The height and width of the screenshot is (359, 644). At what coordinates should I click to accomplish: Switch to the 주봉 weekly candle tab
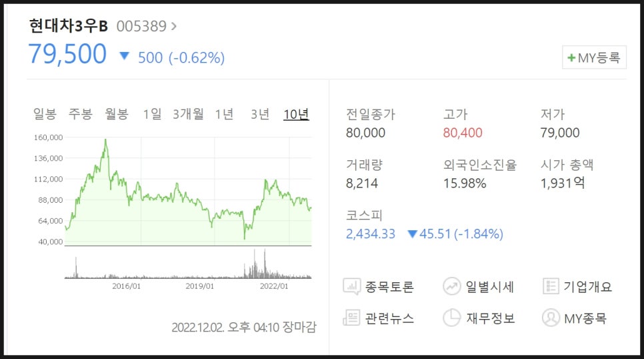click(81, 114)
